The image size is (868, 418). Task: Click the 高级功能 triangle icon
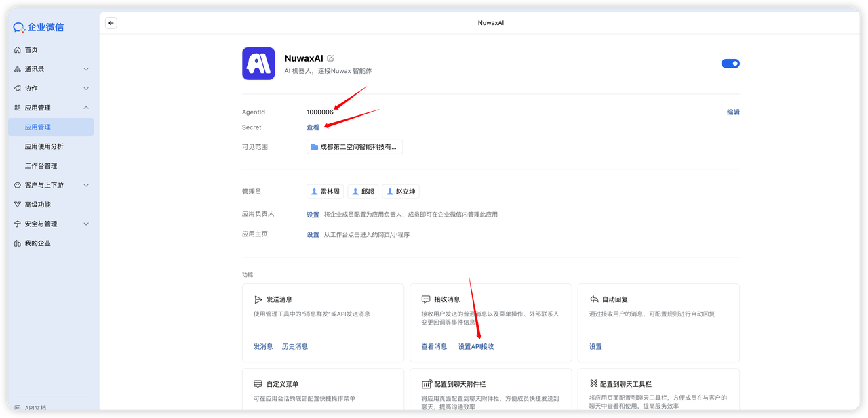18,205
